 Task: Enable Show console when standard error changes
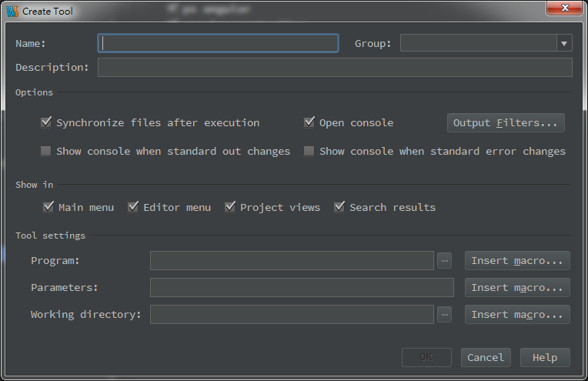pyautogui.click(x=309, y=151)
